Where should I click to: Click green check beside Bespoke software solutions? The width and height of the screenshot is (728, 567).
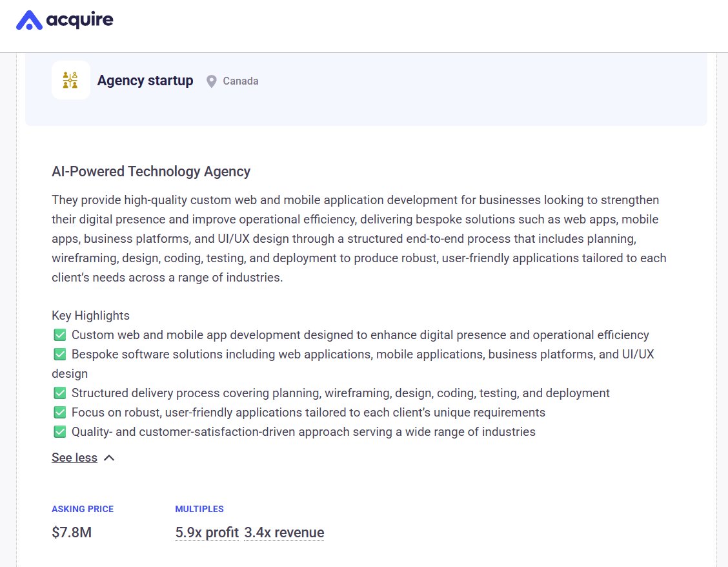[60, 355]
